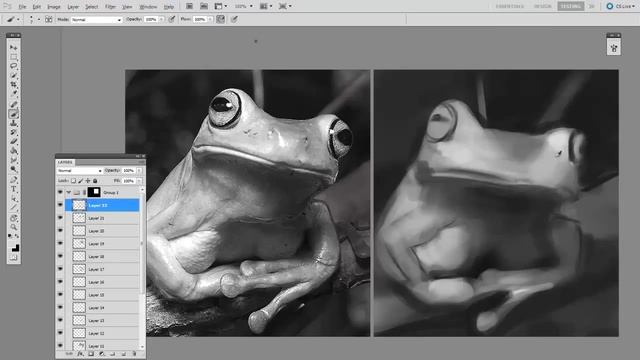
Task: Toggle lock position in Layers panel
Action: pos(88,180)
